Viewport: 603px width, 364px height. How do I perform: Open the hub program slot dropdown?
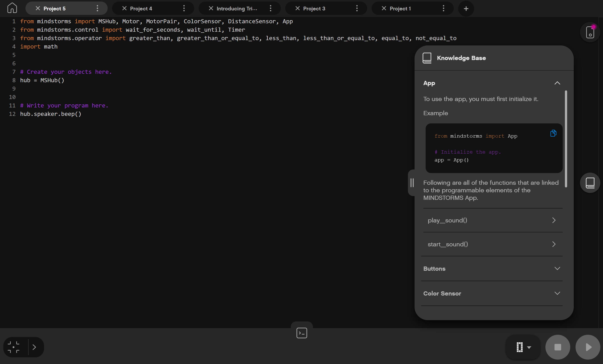[x=523, y=347]
